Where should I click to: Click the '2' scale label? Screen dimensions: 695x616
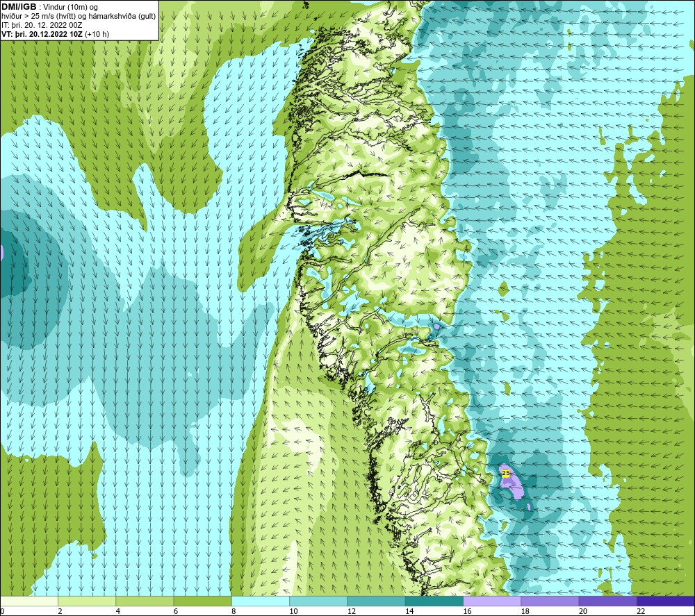60,611
